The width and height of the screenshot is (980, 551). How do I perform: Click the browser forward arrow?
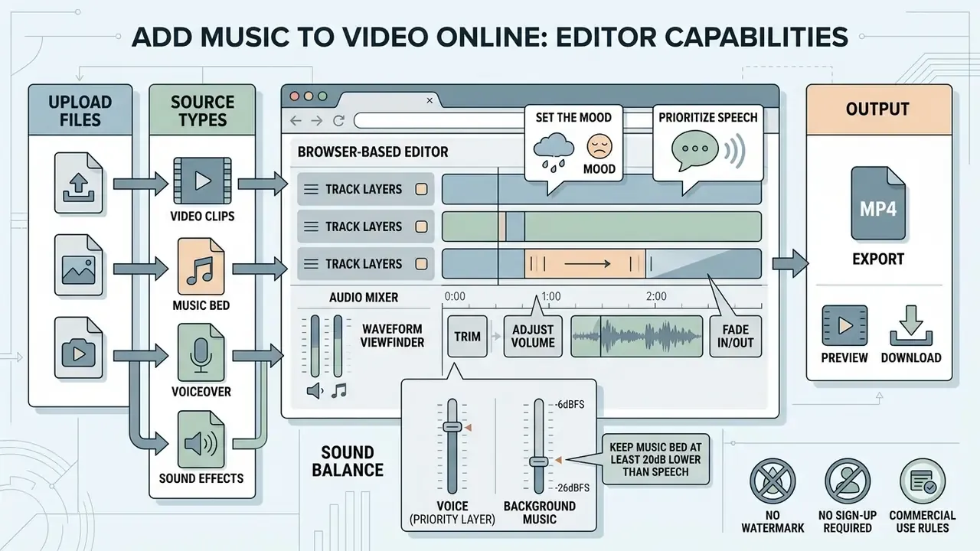click(x=318, y=121)
